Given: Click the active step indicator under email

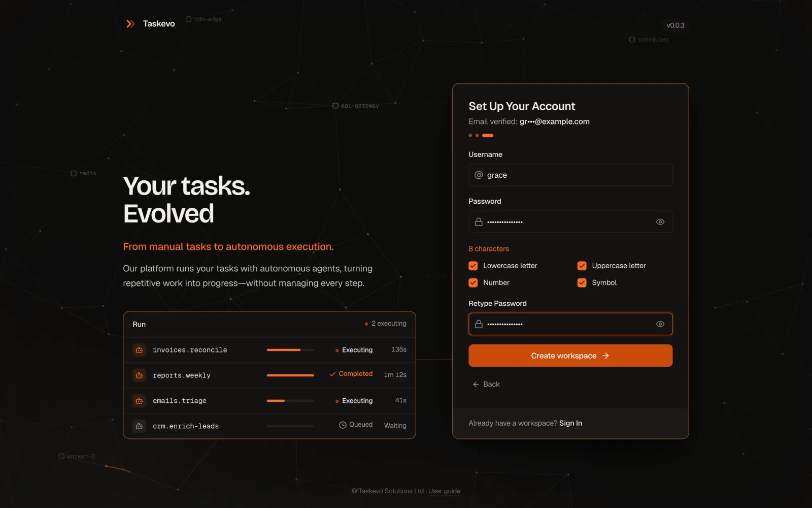Looking at the screenshot, I should point(488,136).
